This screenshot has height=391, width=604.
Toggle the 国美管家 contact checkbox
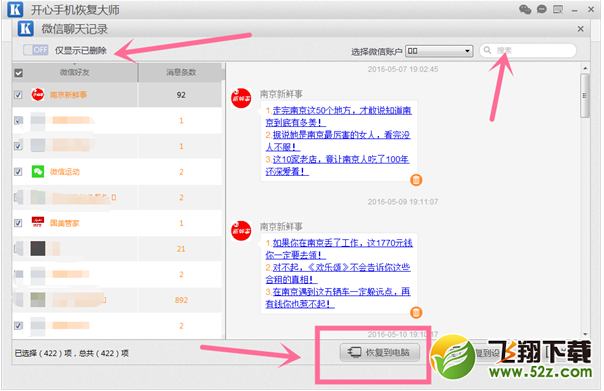pyautogui.click(x=18, y=223)
